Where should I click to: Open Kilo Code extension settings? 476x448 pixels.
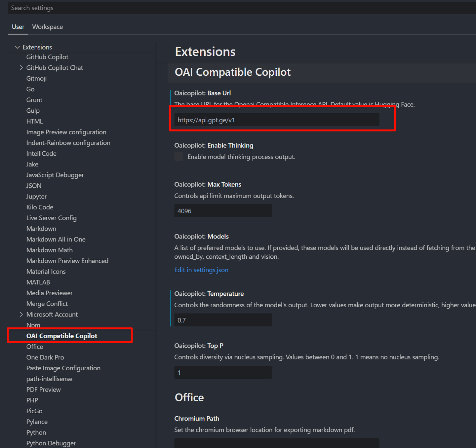point(39,207)
